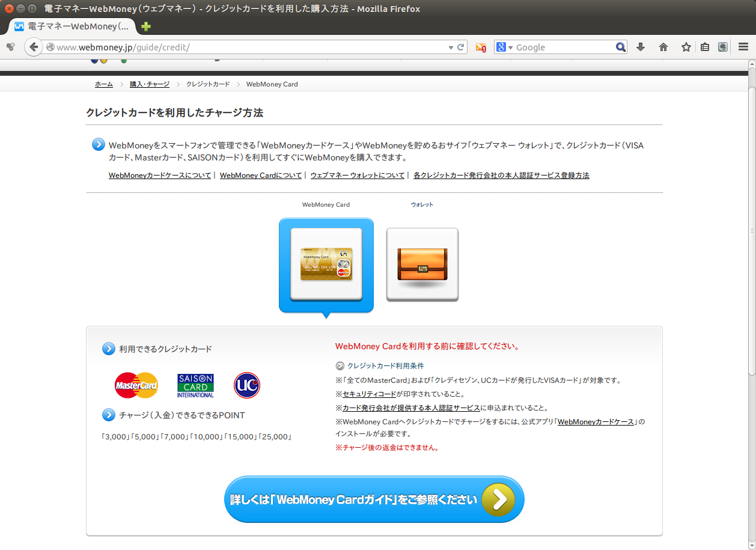The image size is (756, 550).
Task: Open the URL history dropdown arrow
Action: click(x=451, y=47)
